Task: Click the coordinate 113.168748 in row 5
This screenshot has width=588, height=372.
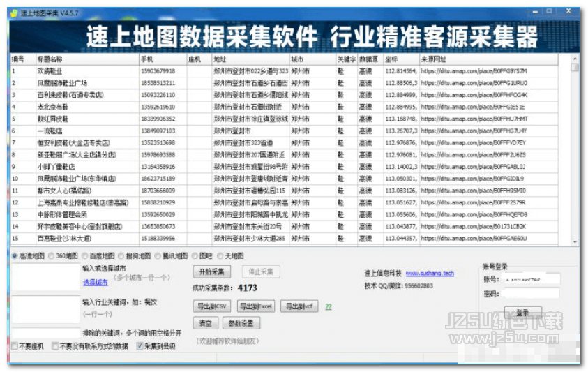Action: 401,119
